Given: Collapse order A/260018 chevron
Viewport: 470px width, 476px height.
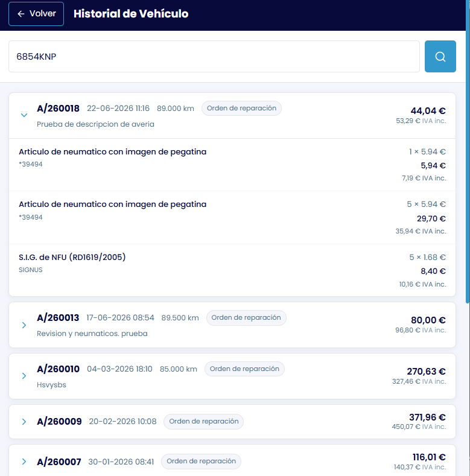Looking at the screenshot, I should (24, 115).
